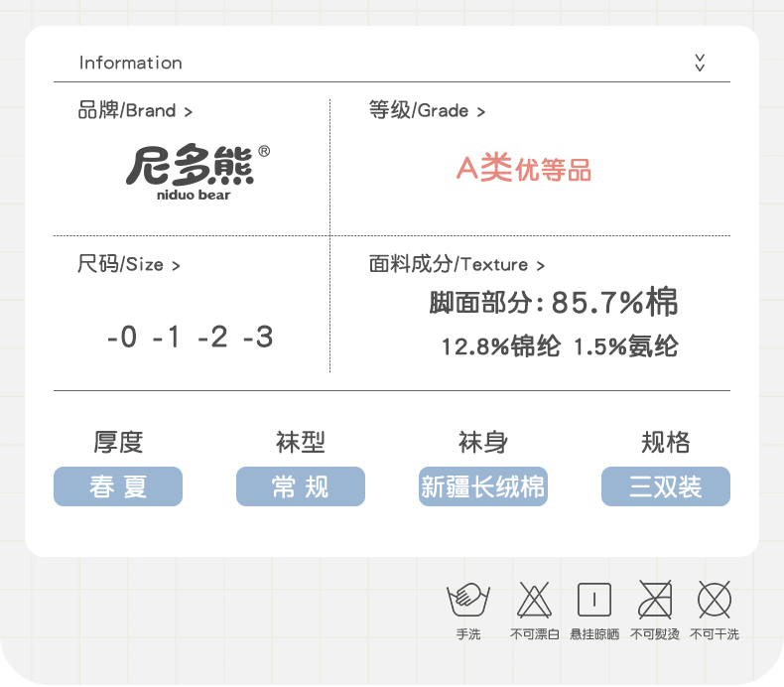Click the 厚度 heading
Screen dimensions: 784x687
118,443
